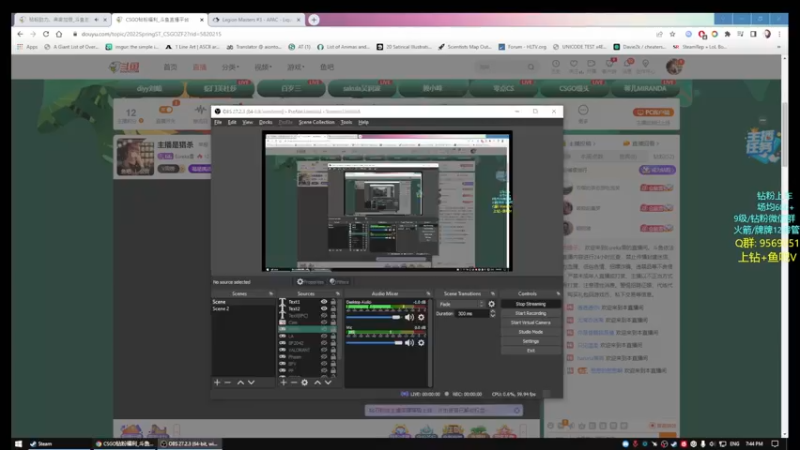
Task: Open OBS Settings from Controls dock
Action: click(531, 341)
